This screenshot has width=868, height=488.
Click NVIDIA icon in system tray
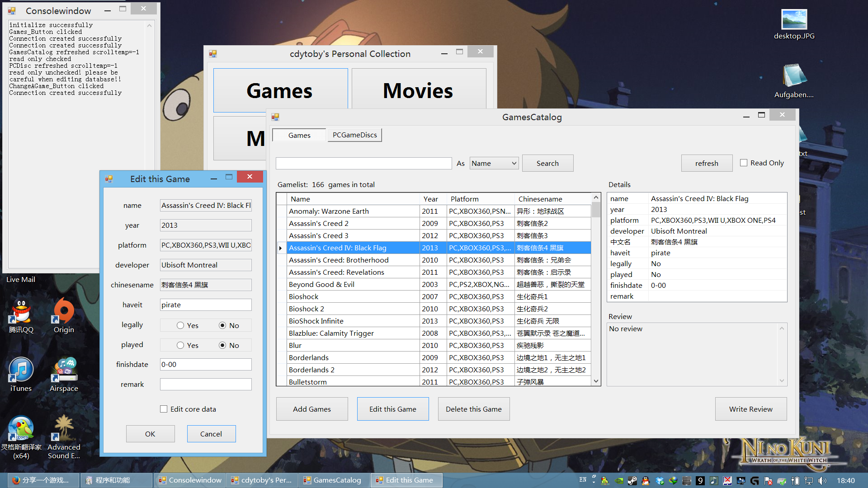click(x=619, y=481)
